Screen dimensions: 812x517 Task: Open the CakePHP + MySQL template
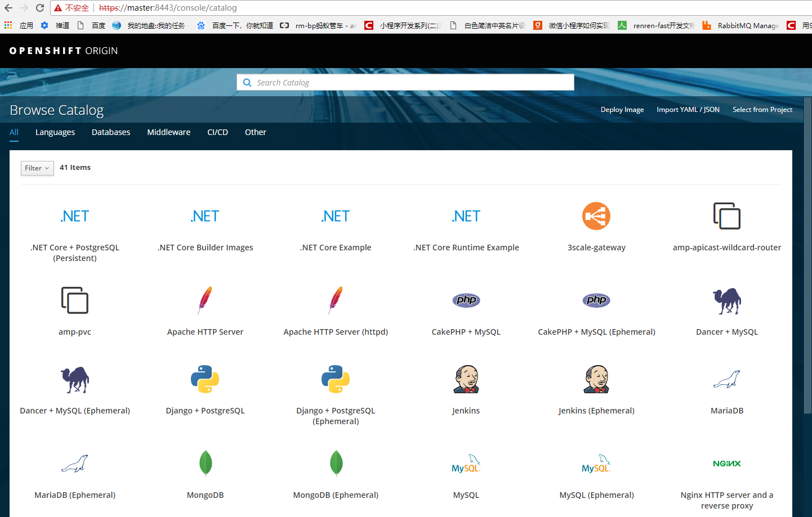click(x=466, y=309)
